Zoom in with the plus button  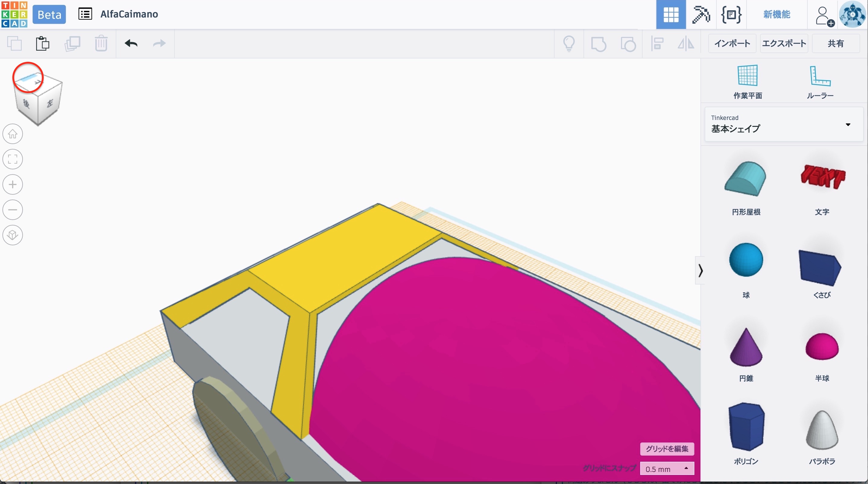13,185
